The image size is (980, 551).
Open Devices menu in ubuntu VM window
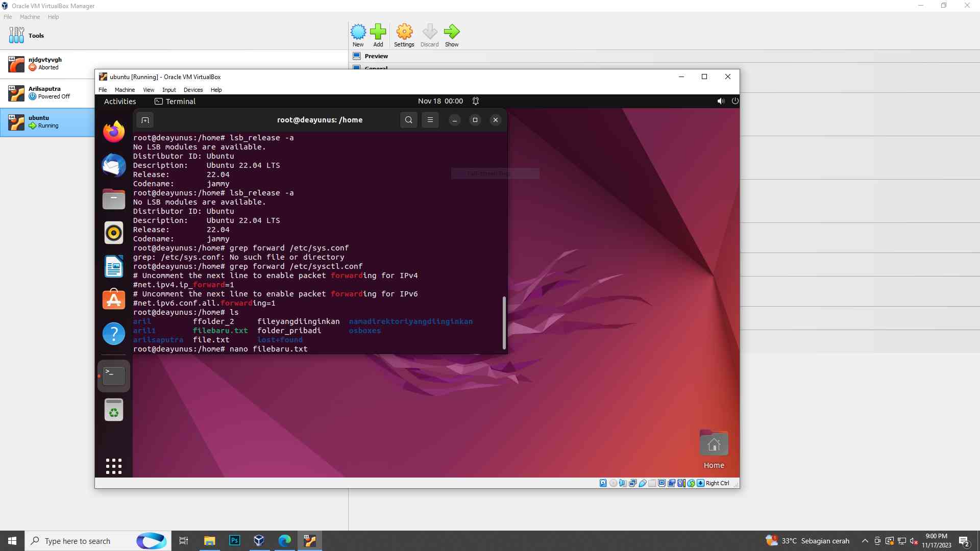pyautogui.click(x=193, y=90)
